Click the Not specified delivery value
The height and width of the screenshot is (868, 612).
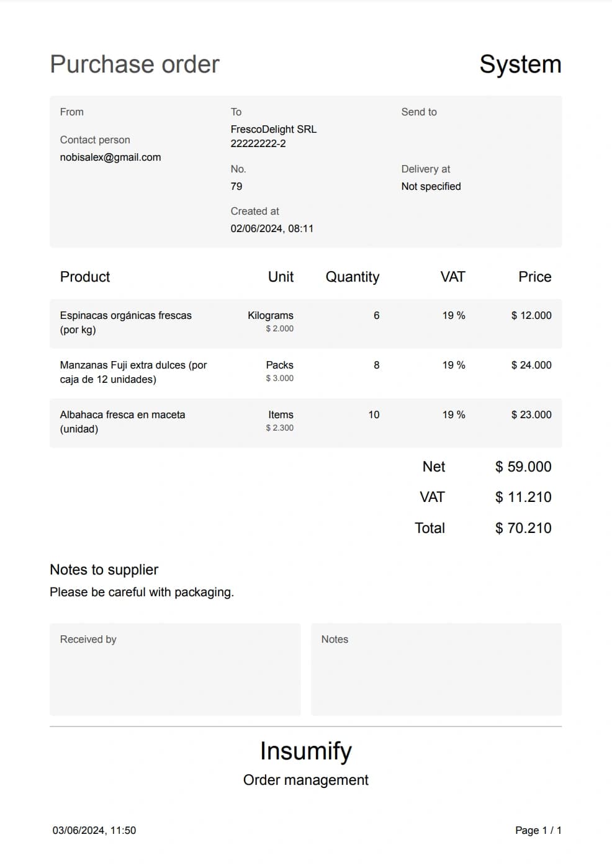click(x=431, y=186)
